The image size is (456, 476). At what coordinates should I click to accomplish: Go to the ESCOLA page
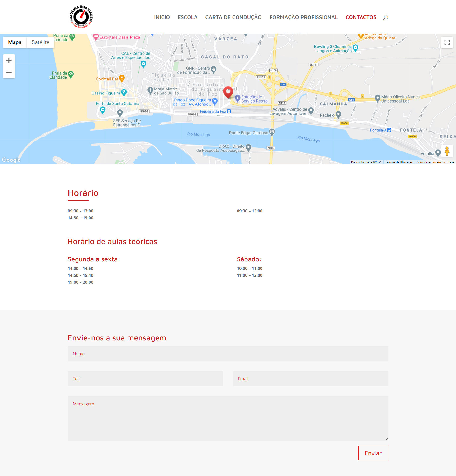(x=187, y=17)
